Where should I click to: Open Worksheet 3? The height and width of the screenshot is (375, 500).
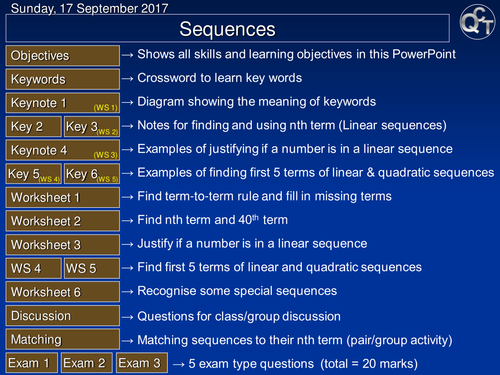pos(63,245)
